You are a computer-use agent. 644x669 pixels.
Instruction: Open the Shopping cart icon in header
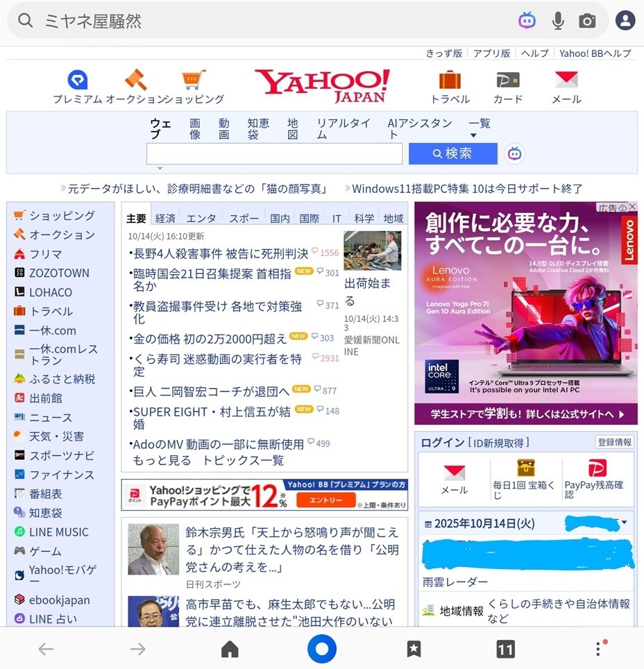(x=194, y=79)
